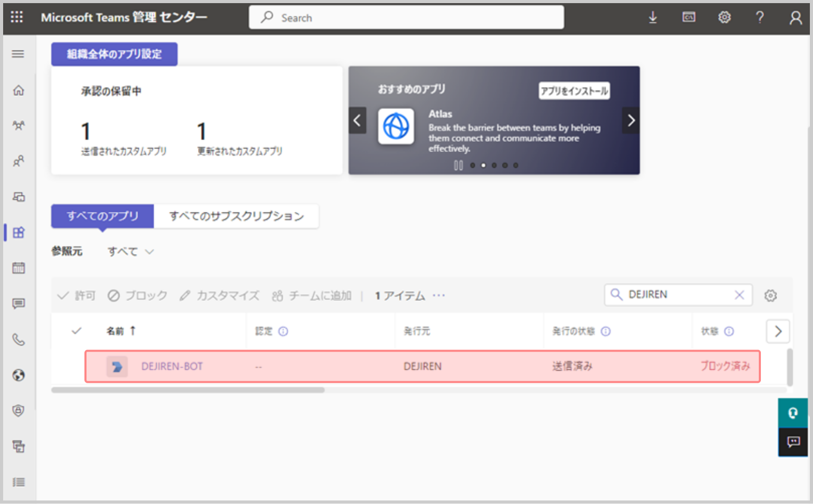
Task: Open the table column settings gear
Action: click(770, 296)
